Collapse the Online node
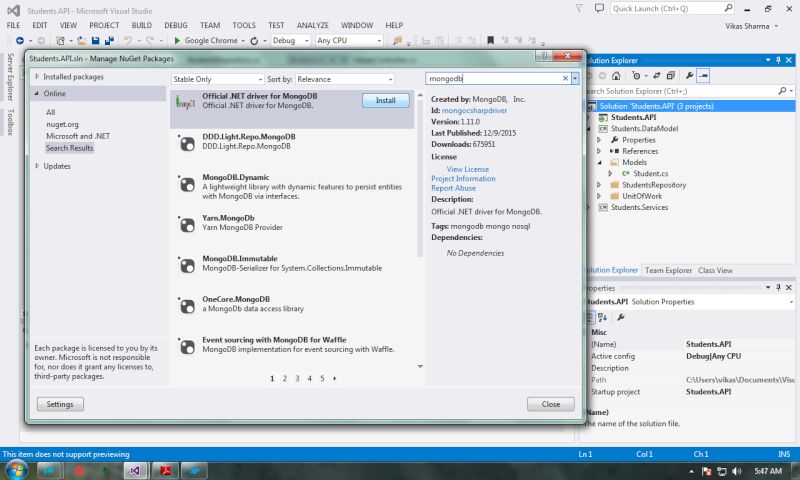Screen dimensions: 800x480 [x=37, y=93]
